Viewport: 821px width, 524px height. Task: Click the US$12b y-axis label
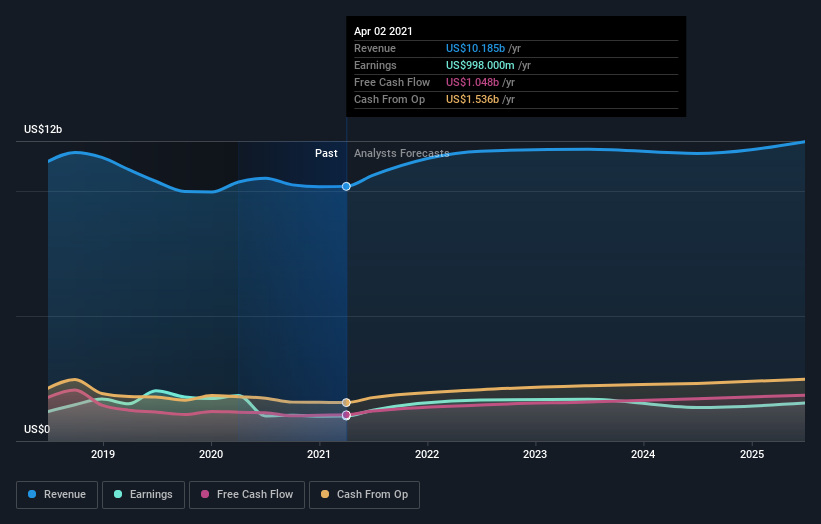point(43,129)
